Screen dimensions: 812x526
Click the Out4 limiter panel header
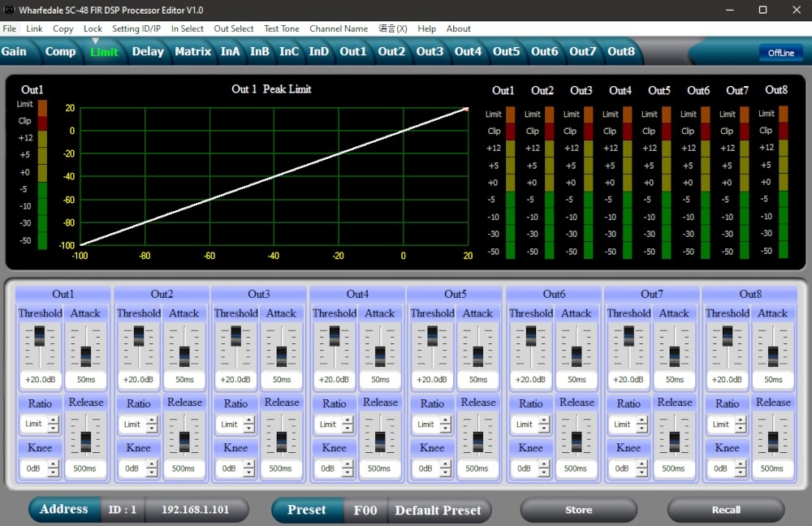(357, 294)
